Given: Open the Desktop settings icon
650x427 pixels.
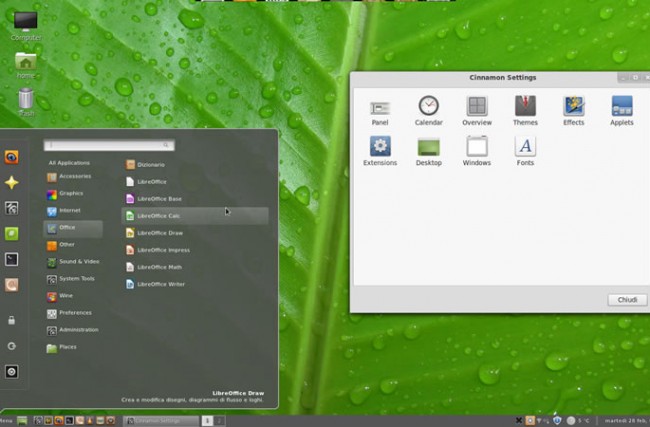Looking at the screenshot, I should [x=428, y=148].
